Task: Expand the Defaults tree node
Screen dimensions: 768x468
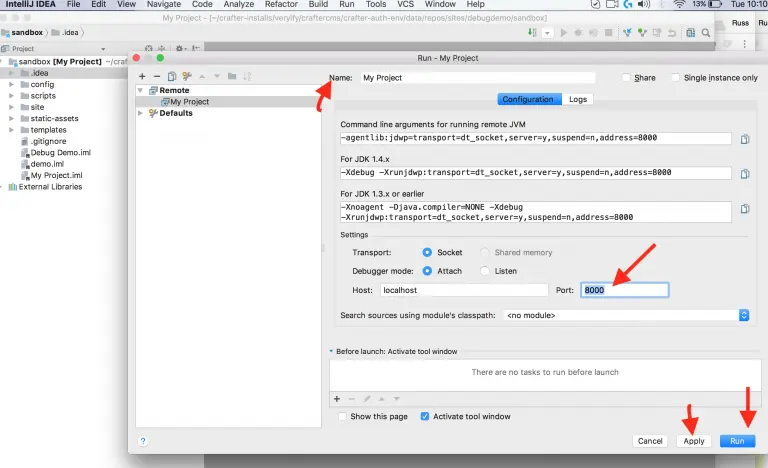Action: 141,113
